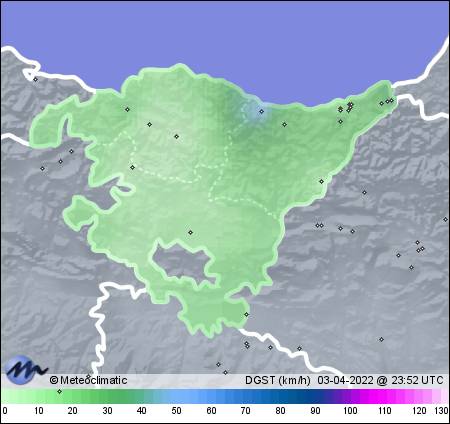Click the 130 label at the legend's end
This screenshot has width=450, height=424.
441,411
